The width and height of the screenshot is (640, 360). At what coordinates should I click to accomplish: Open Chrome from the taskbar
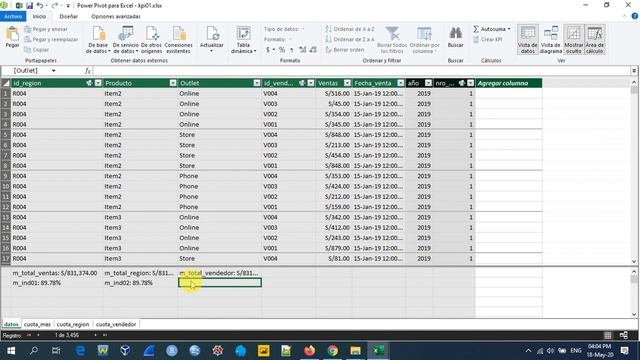(333, 351)
